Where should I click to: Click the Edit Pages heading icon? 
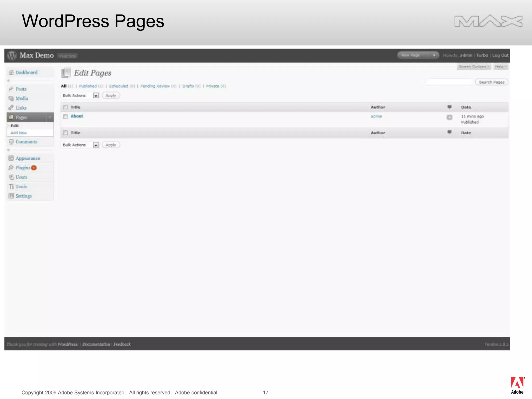pos(66,73)
